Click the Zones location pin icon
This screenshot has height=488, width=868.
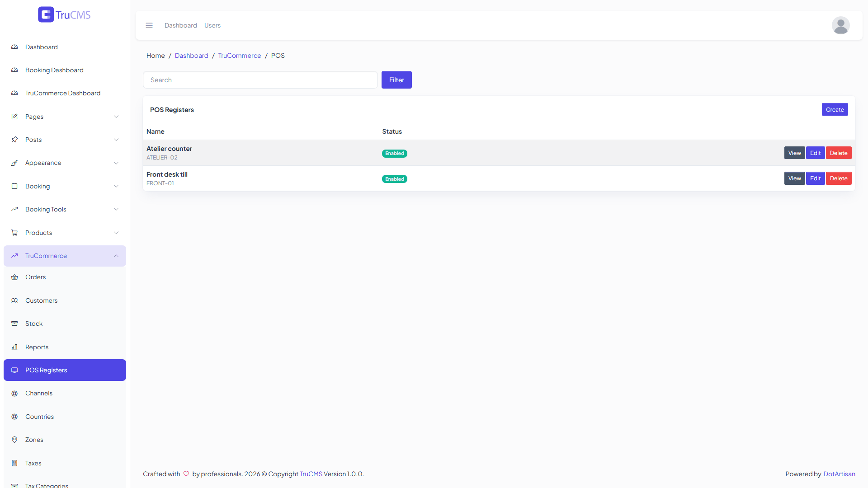click(14, 440)
